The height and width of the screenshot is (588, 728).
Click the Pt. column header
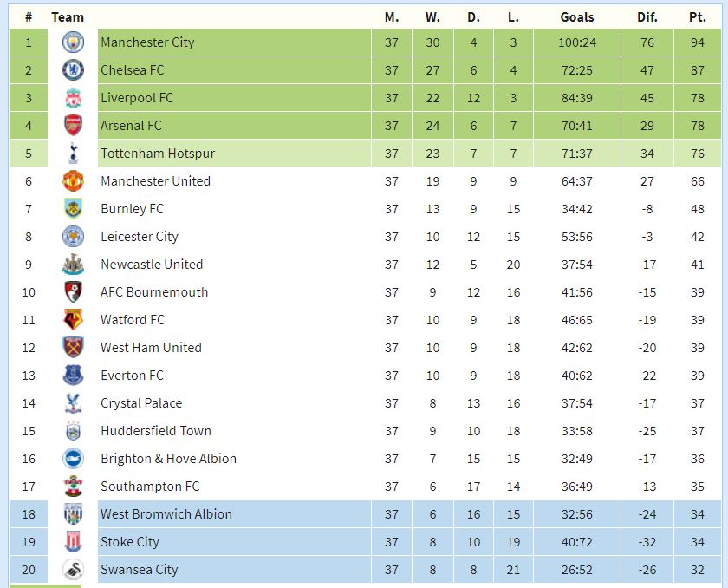tap(698, 17)
